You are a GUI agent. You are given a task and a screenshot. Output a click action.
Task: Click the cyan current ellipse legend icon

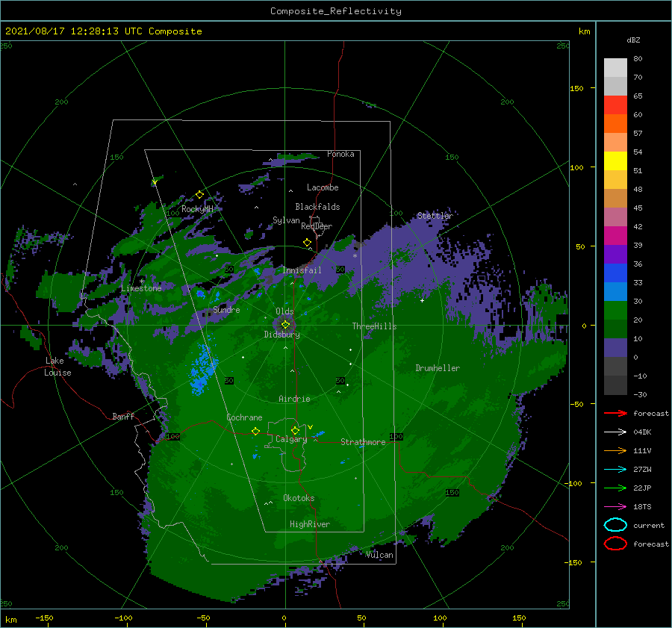[x=615, y=525]
